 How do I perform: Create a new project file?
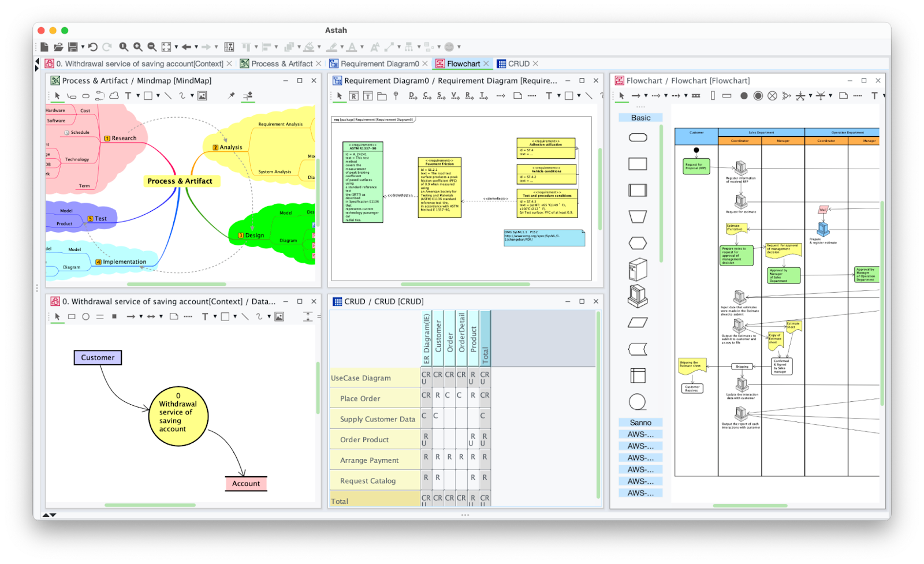[x=44, y=47]
